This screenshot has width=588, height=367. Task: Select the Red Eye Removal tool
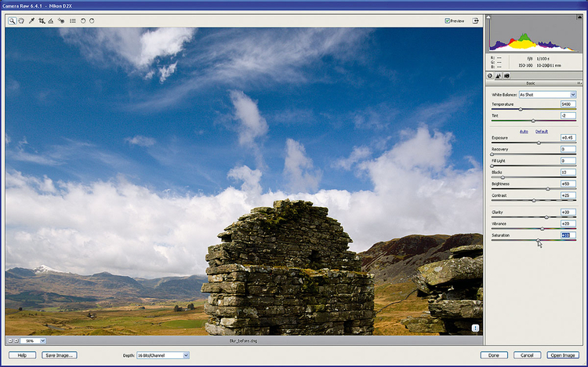coord(61,21)
